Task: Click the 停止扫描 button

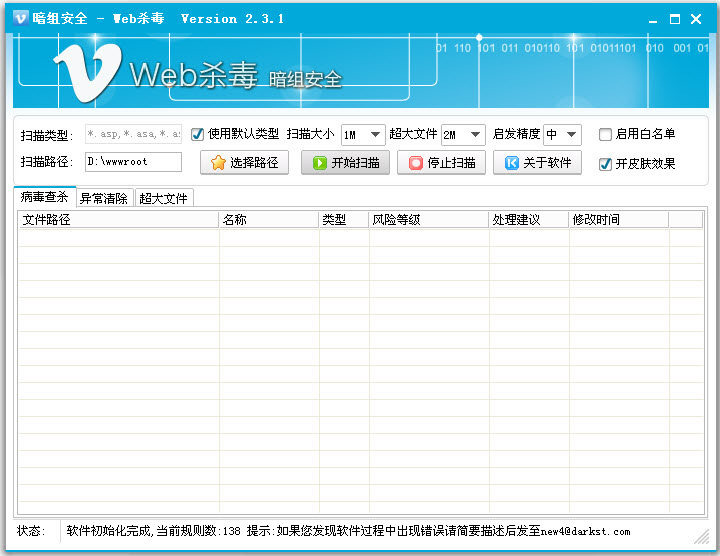Action: point(441,163)
